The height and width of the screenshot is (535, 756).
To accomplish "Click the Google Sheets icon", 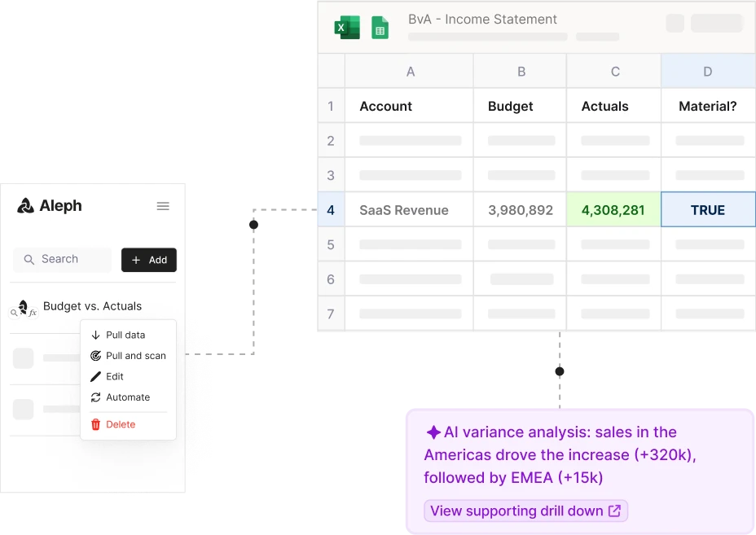I will 380,28.
